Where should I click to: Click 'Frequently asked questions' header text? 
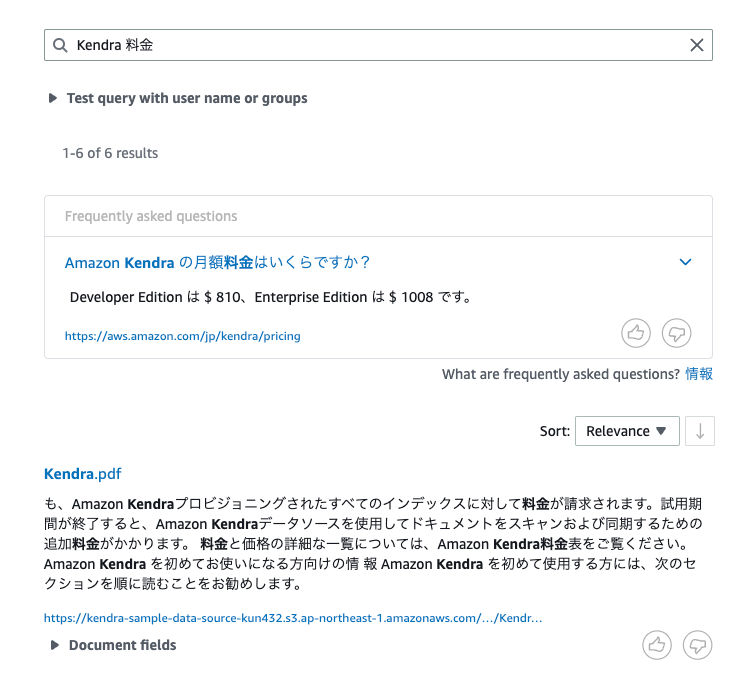(x=151, y=216)
